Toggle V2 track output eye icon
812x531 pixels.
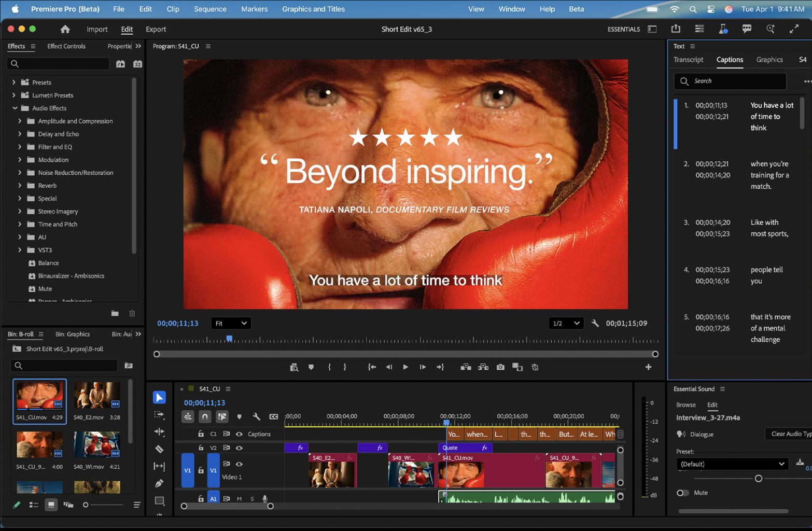tap(239, 448)
